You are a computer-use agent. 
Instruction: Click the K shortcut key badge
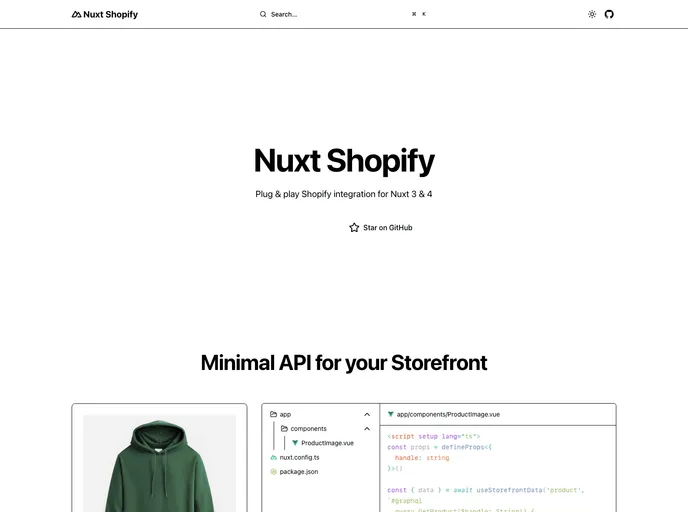click(x=424, y=14)
